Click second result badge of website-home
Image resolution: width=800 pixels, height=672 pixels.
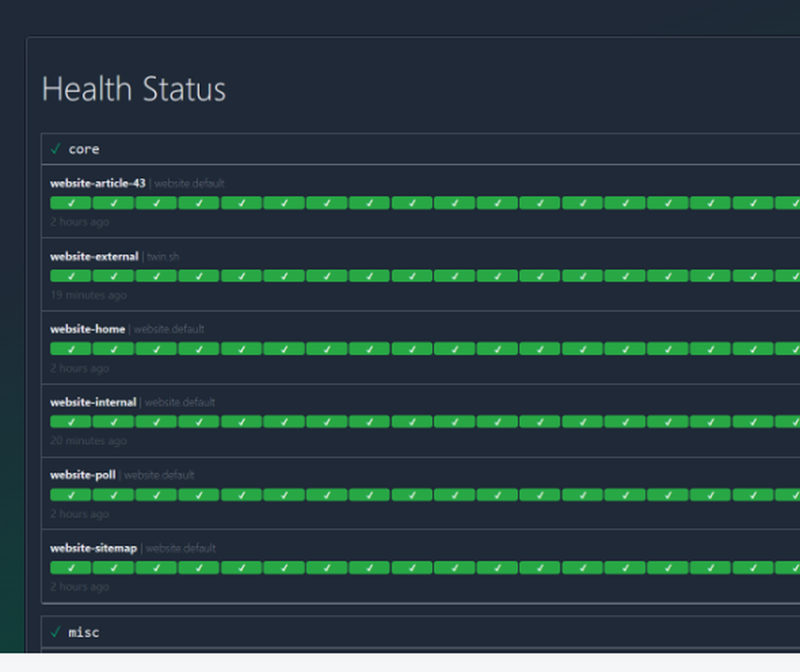coord(114,349)
